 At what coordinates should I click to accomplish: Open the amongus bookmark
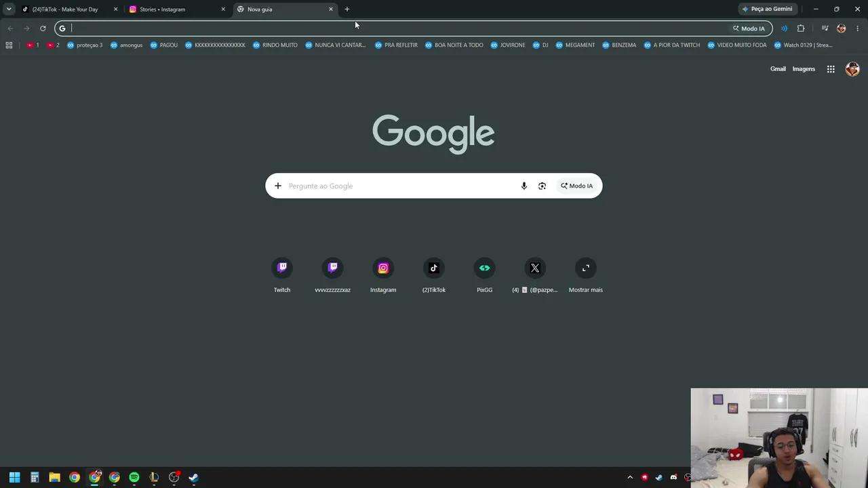coord(127,45)
